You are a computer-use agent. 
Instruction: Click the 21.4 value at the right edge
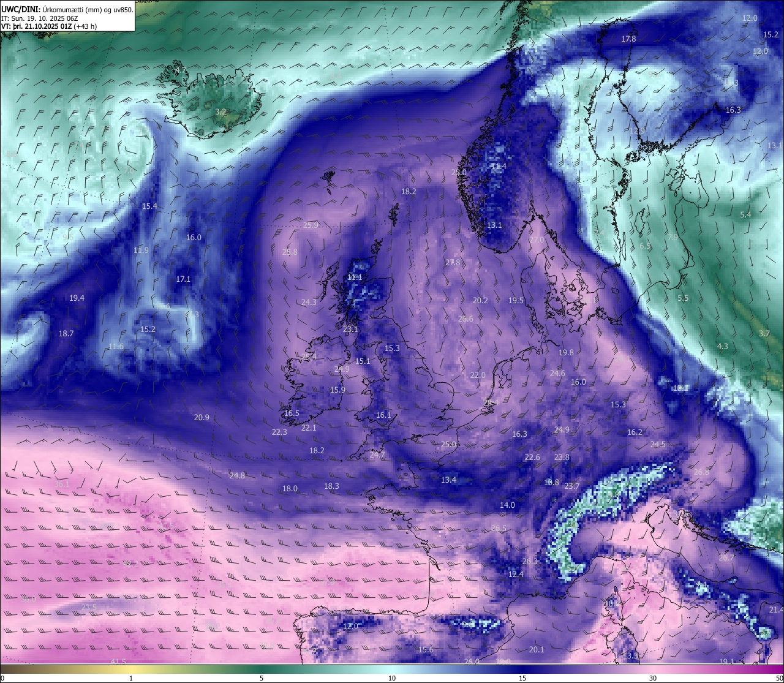776,609
